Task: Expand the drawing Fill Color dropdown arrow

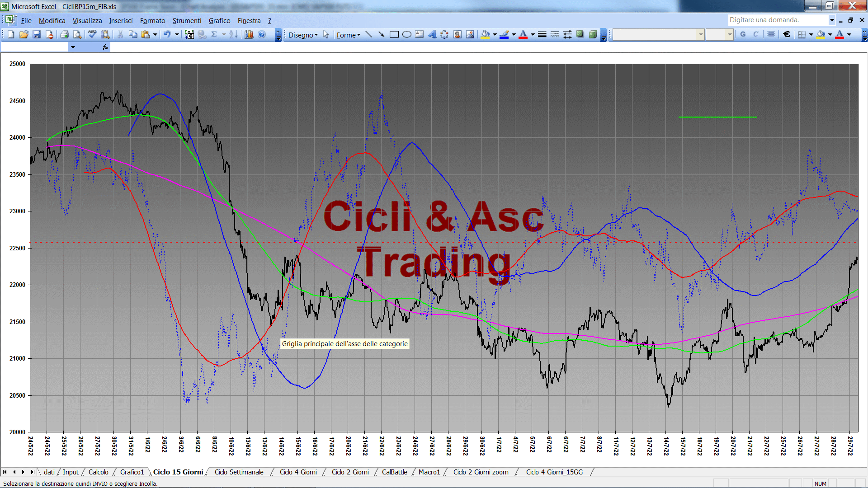Action: click(x=495, y=34)
